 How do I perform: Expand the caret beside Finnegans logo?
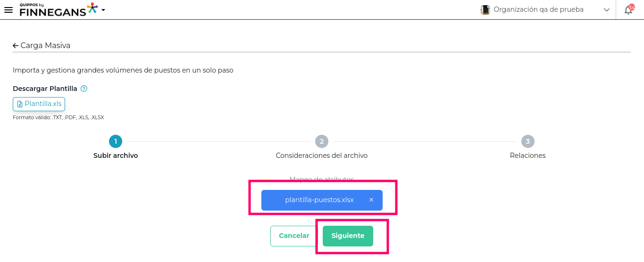(x=103, y=10)
